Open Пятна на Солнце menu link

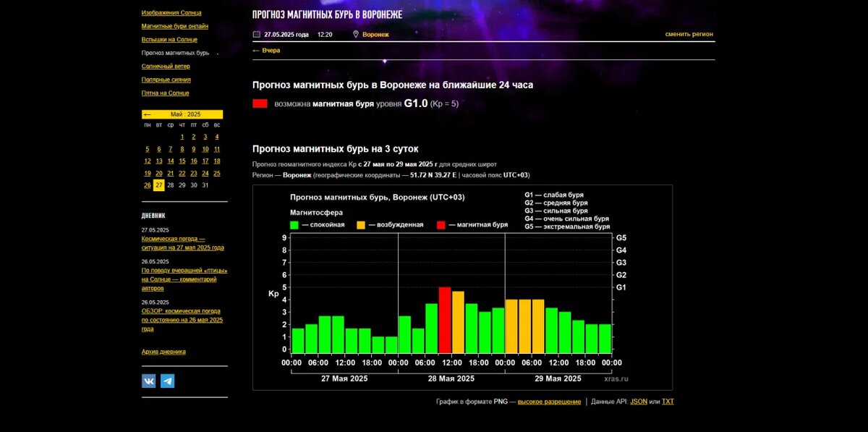tap(165, 93)
